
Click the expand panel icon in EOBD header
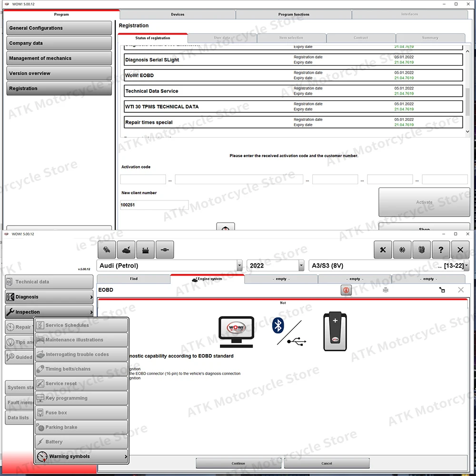[442, 290]
